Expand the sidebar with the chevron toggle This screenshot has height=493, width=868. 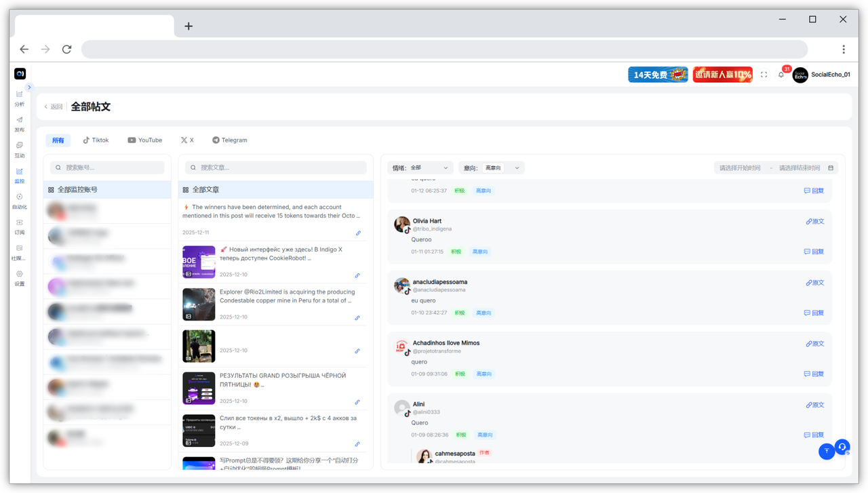29,87
